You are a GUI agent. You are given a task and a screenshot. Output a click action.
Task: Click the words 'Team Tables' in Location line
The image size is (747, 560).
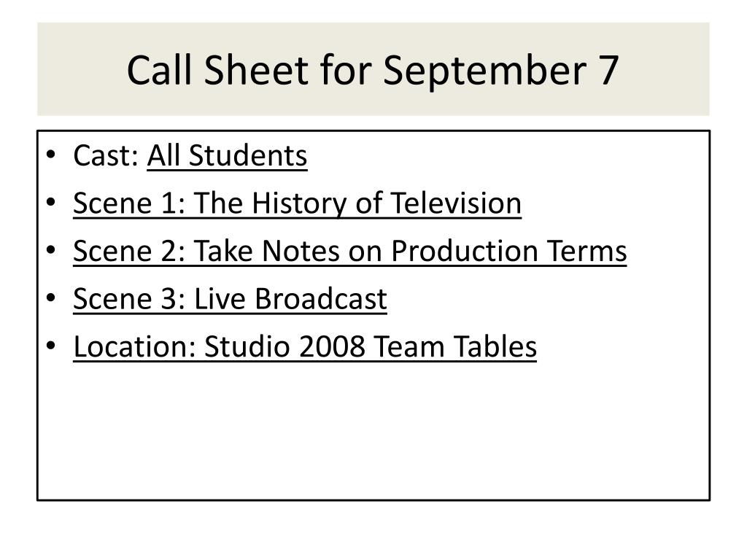tap(455, 346)
